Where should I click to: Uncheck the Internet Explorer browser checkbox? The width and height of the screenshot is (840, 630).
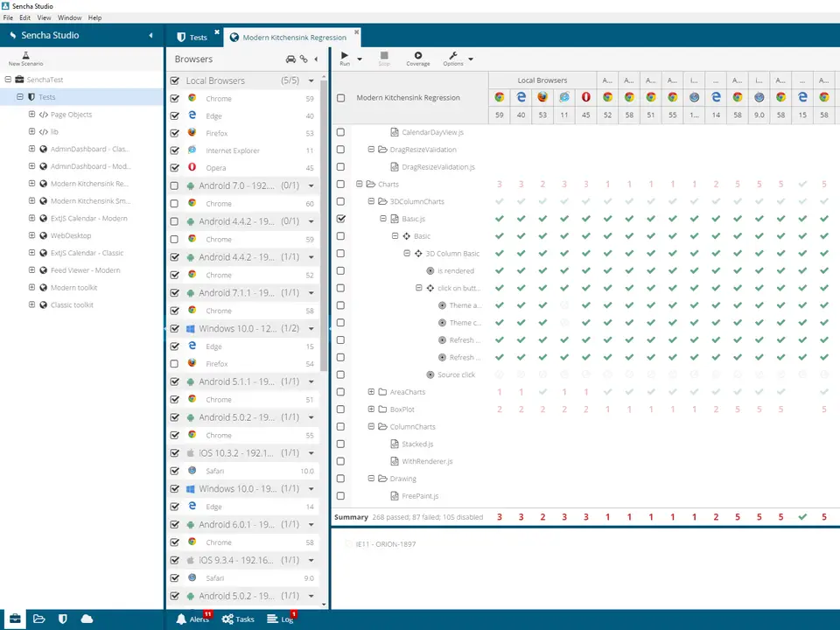click(175, 150)
